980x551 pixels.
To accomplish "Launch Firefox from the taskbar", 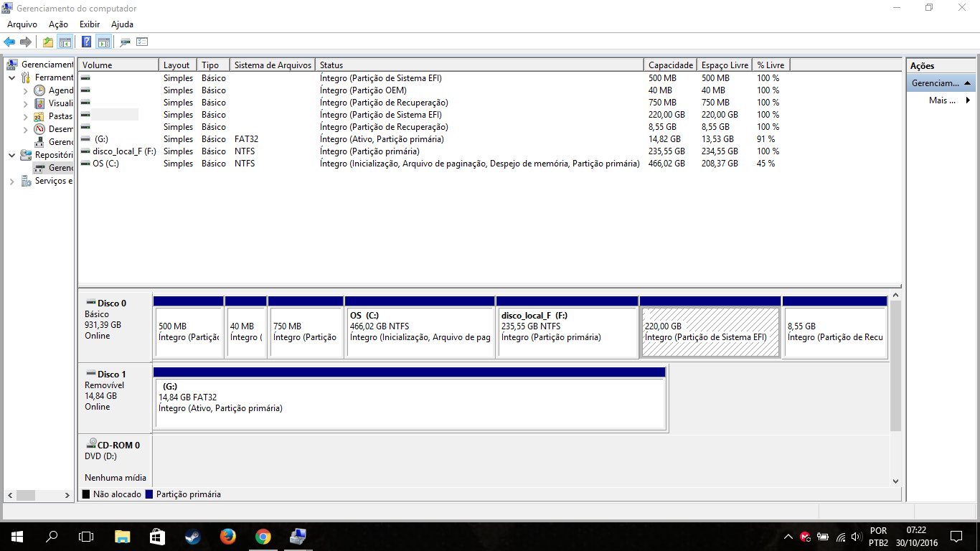I will [x=227, y=536].
